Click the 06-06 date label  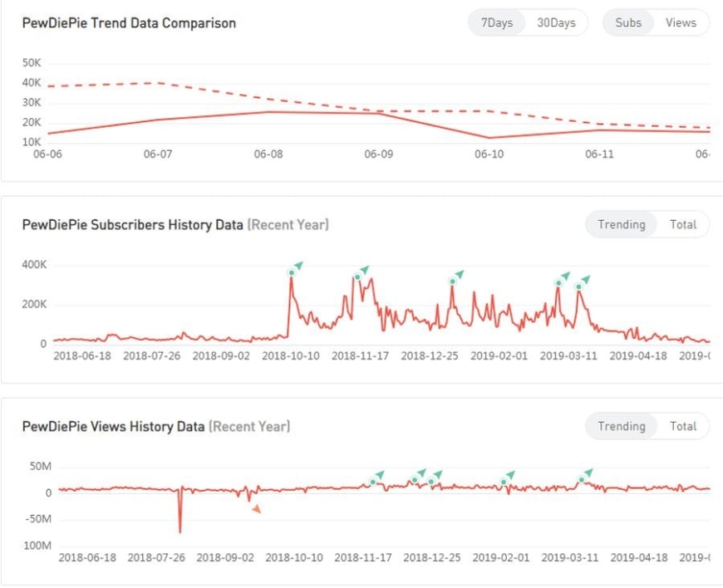(x=47, y=154)
